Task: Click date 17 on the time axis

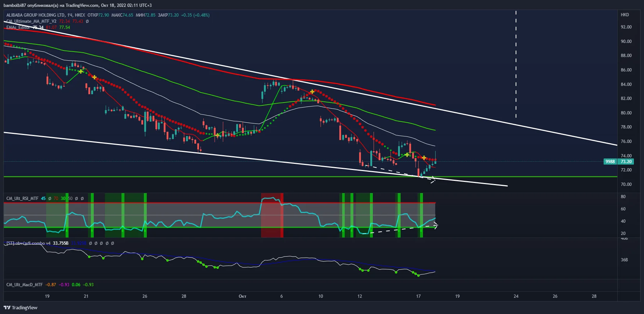Action: [418, 296]
